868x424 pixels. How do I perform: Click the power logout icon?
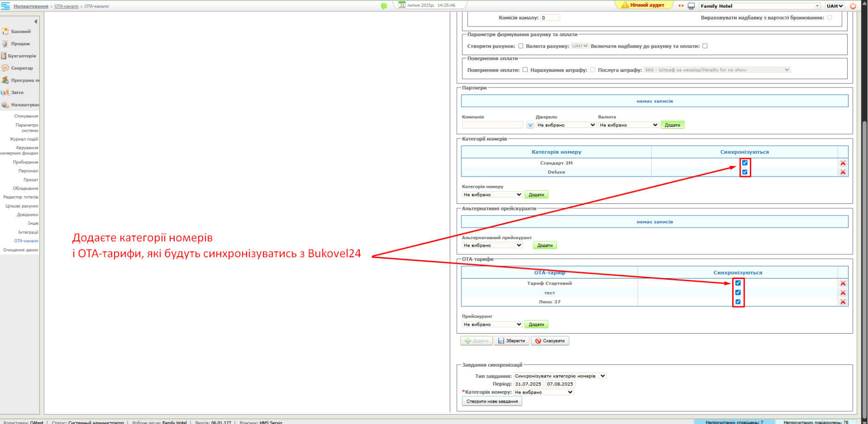click(853, 6)
